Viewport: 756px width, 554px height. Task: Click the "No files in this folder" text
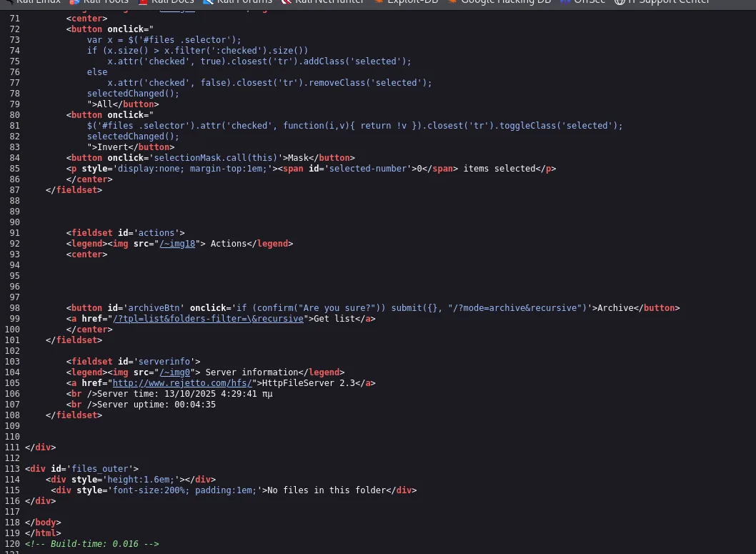coord(327,490)
